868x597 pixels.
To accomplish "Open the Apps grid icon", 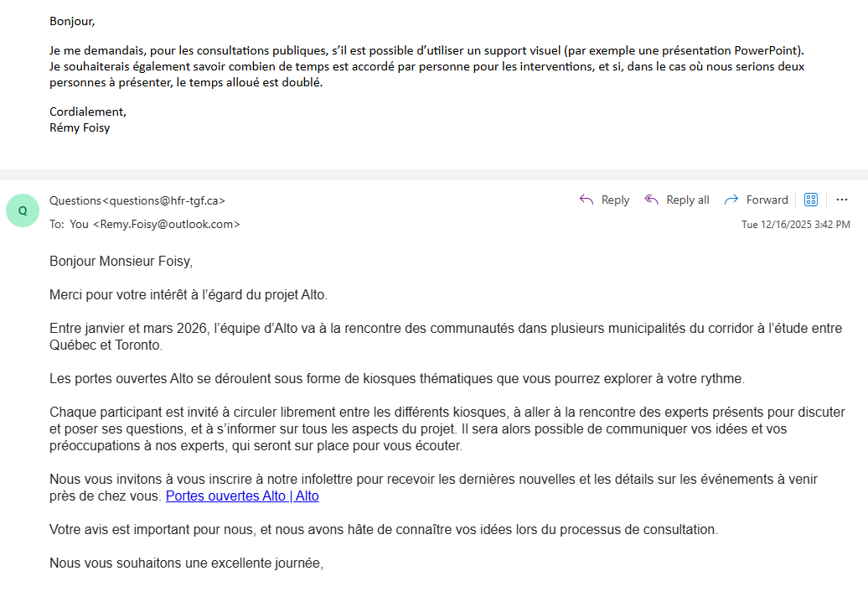I will click(x=810, y=200).
